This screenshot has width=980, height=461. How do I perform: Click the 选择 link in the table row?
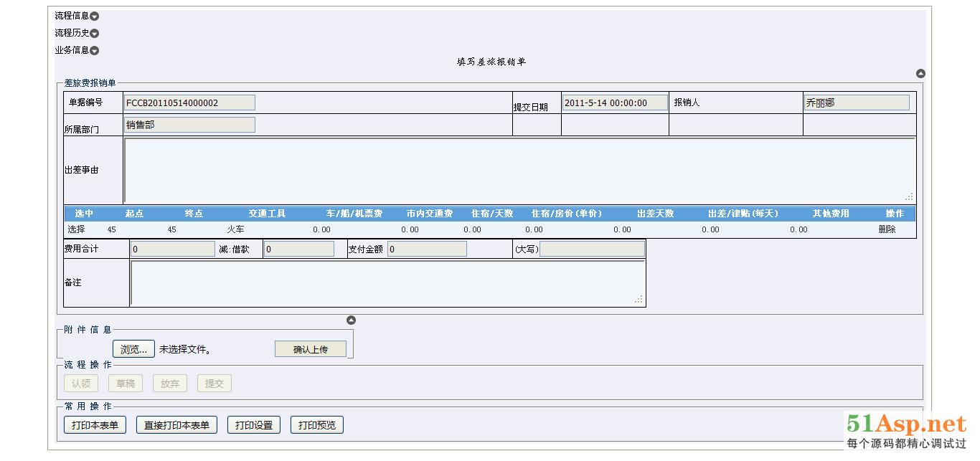(x=76, y=229)
